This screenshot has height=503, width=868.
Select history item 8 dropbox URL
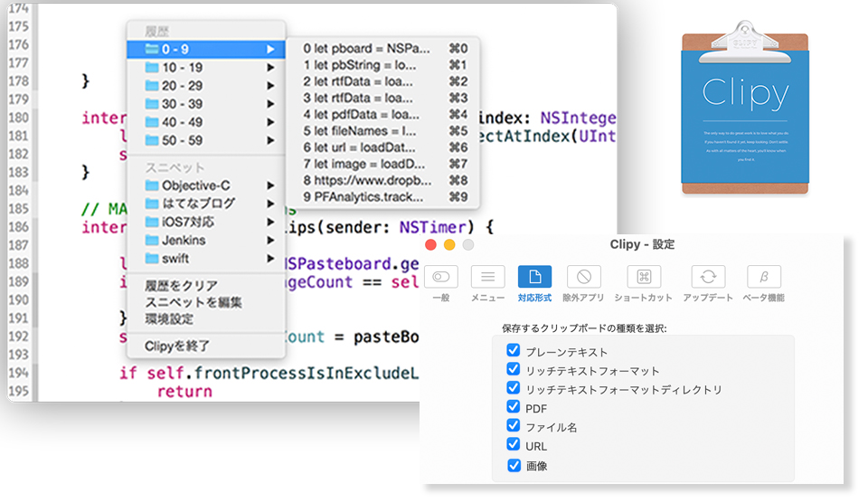pyautogui.click(x=385, y=181)
